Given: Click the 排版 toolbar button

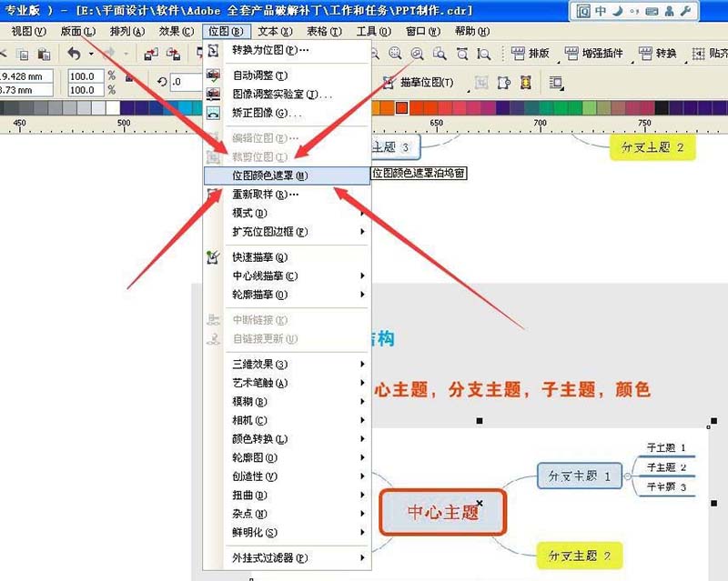Looking at the screenshot, I should 531,54.
